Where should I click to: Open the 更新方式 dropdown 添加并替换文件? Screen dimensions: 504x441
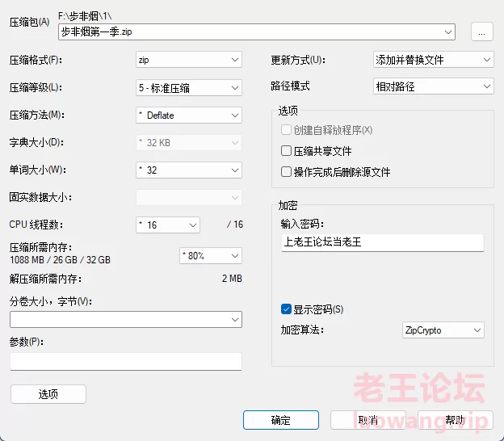coord(433,60)
